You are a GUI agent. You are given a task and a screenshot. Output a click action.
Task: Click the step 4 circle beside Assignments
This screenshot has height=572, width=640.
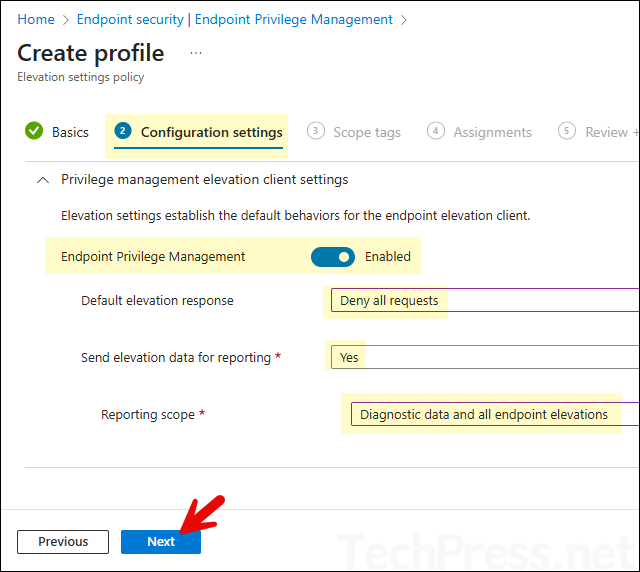tap(436, 131)
